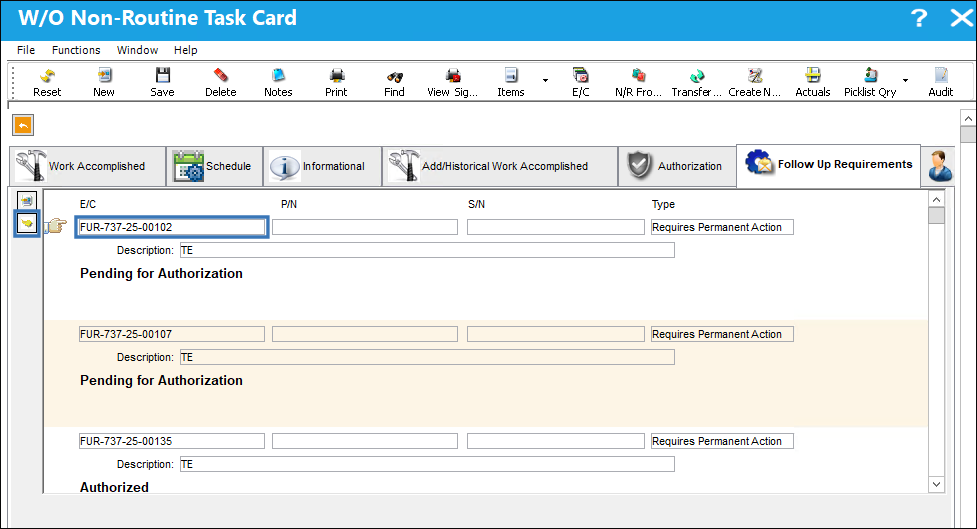
Task: Open the Window menu
Action: coord(137,50)
